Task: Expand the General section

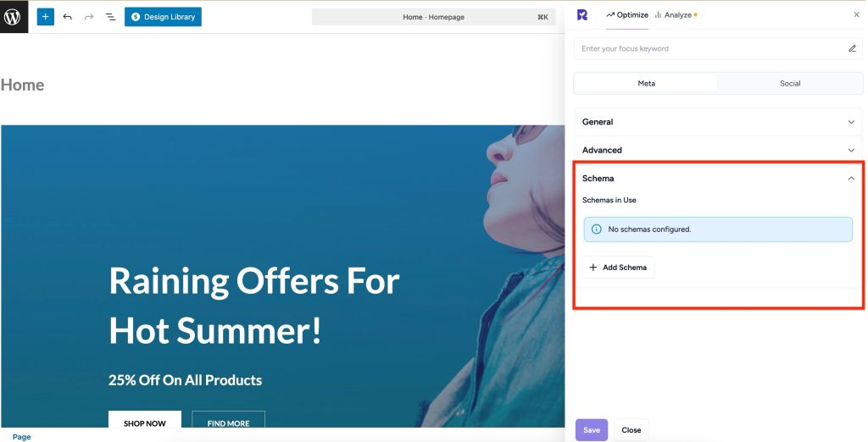Action: tap(716, 122)
